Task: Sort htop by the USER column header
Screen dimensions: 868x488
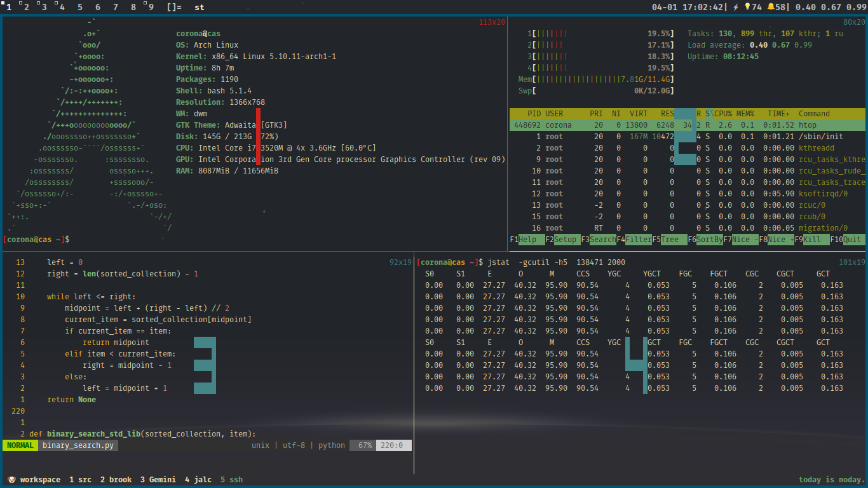Action: pyautogui.click(x=554, y=114)
